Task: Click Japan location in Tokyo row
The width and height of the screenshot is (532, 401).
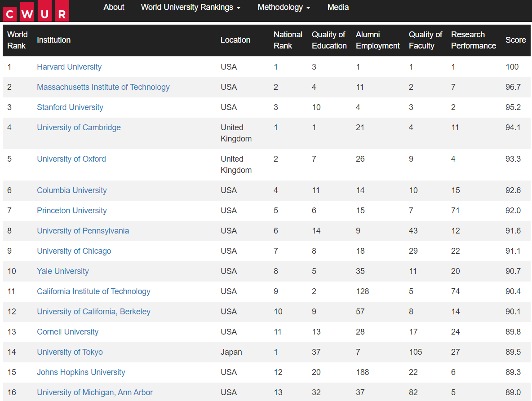Action: point(231,352)
